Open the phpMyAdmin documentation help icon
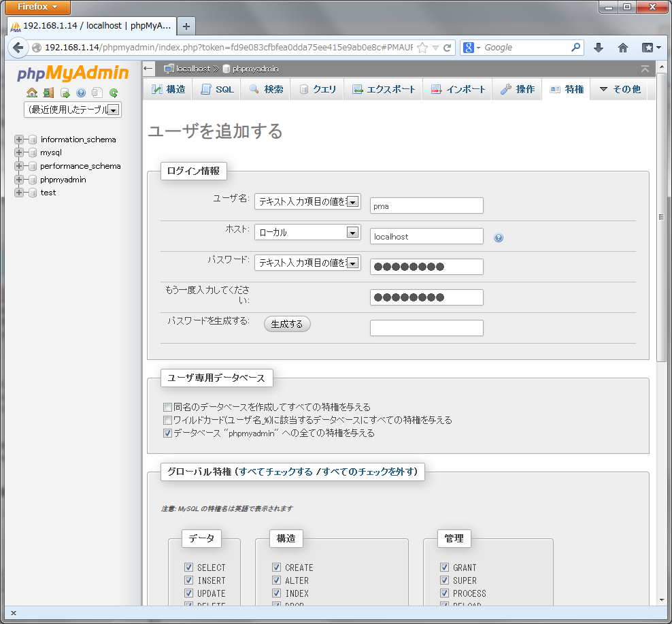Screen dimensions: 672x624 pos(81,93)
